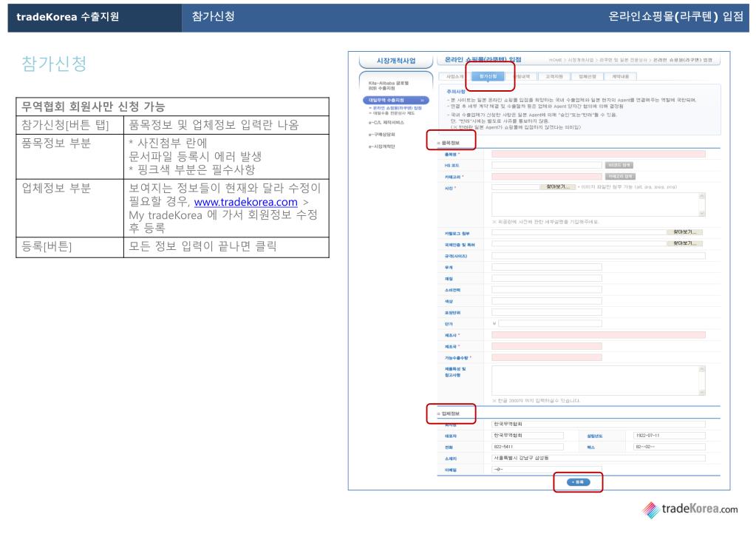Image resolution: width=756 pixels, height=534 pixels.
Task: Click the 포장단위 input field
Action: (547, 312)
